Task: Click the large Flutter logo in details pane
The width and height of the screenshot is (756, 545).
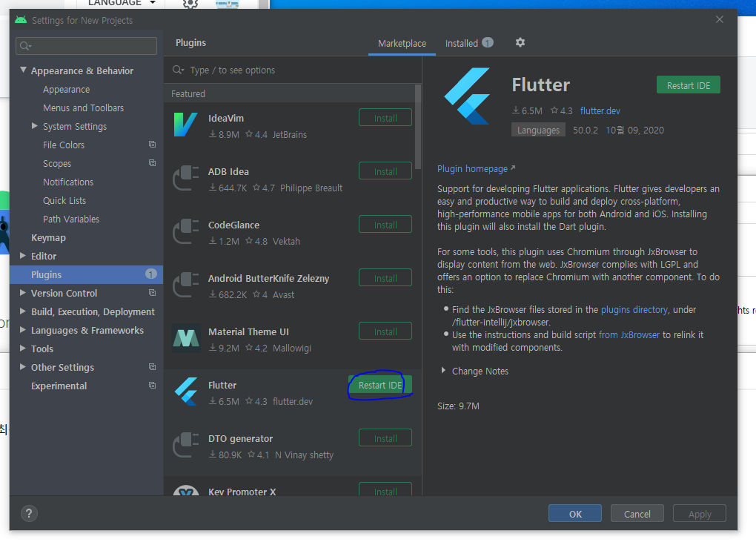Action: pyautogui.click(x=467, y=96)
